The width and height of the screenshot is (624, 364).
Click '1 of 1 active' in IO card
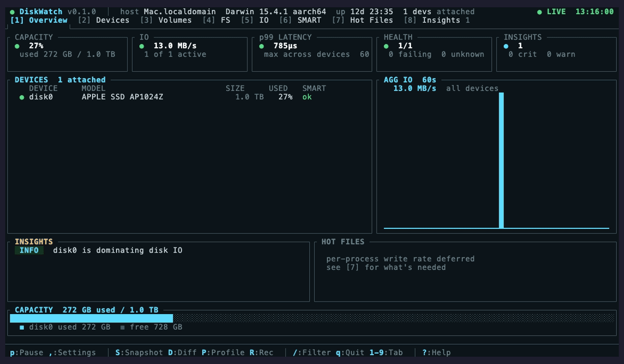click(175, 55)
